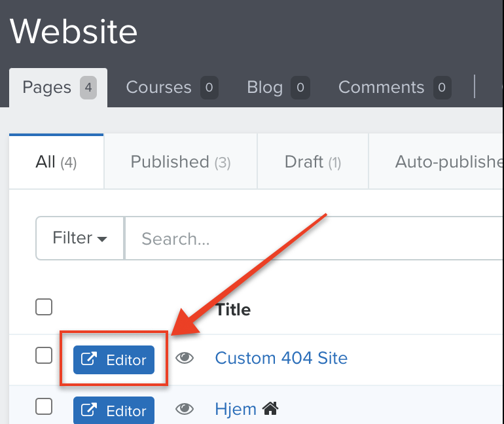This screenshot has height=424, width=504.
Task: Open the Hjem page link
Action: pyautogui.click(x=236, y=409)
